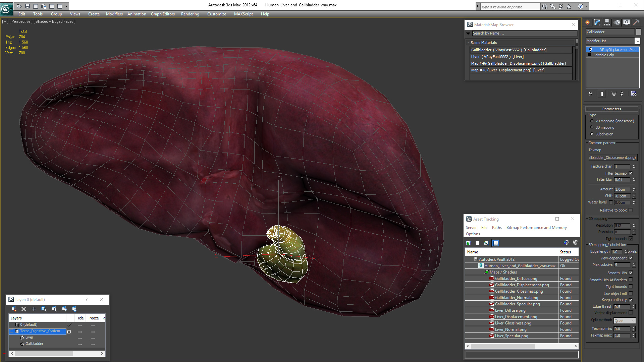Open Bitmap Performance and Memory menu
This screenshot has height=362, width=644.
pyautogui.click(x=536, y=228)
